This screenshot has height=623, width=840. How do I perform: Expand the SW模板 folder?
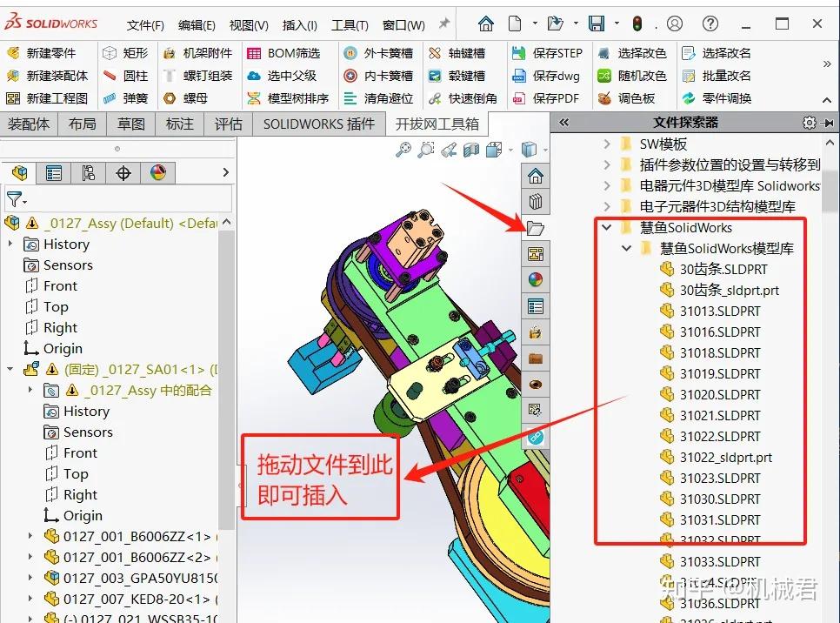coord(606,144)
